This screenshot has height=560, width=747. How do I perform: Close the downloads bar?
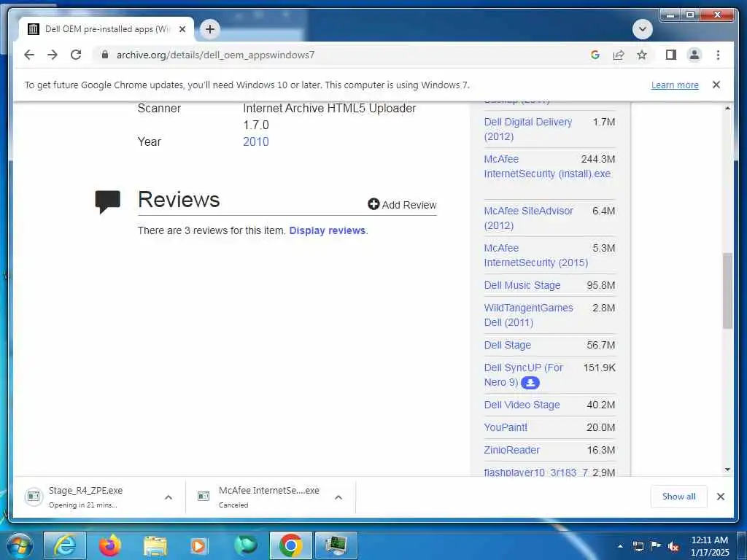coord(720,497)
